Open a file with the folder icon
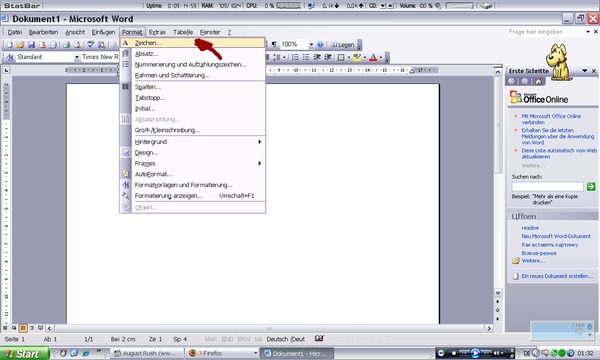This screenshot has height=360, width=600. pos(20,45)
